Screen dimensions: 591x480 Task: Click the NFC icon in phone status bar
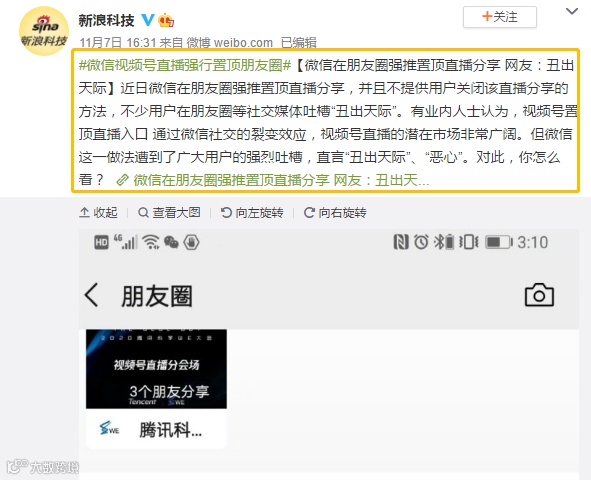tap(401, 242)
